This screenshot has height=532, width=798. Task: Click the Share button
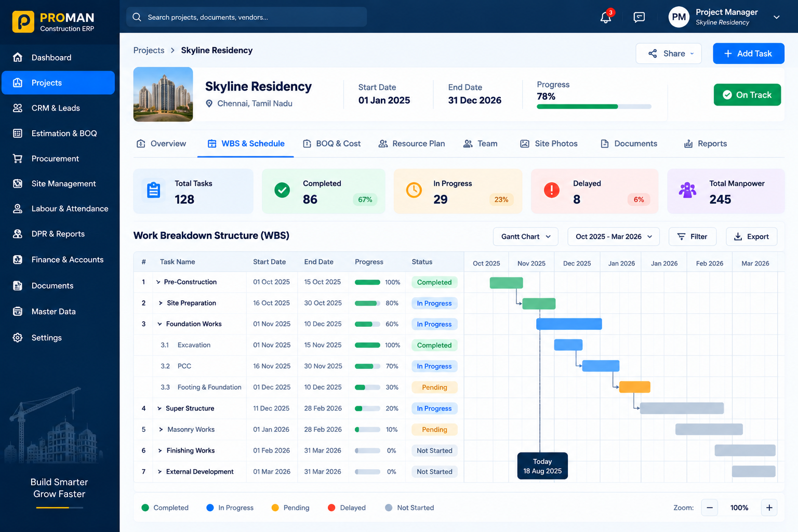(669, 54)
